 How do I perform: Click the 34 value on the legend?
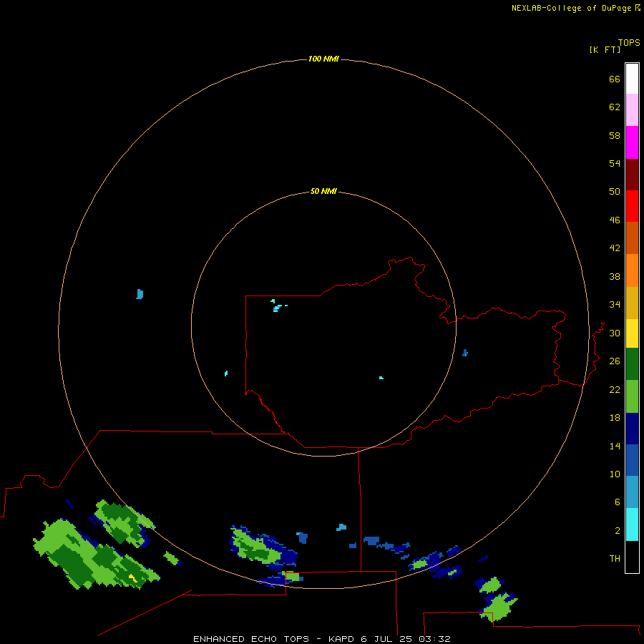pyautogui.click(x=615, y=304)
